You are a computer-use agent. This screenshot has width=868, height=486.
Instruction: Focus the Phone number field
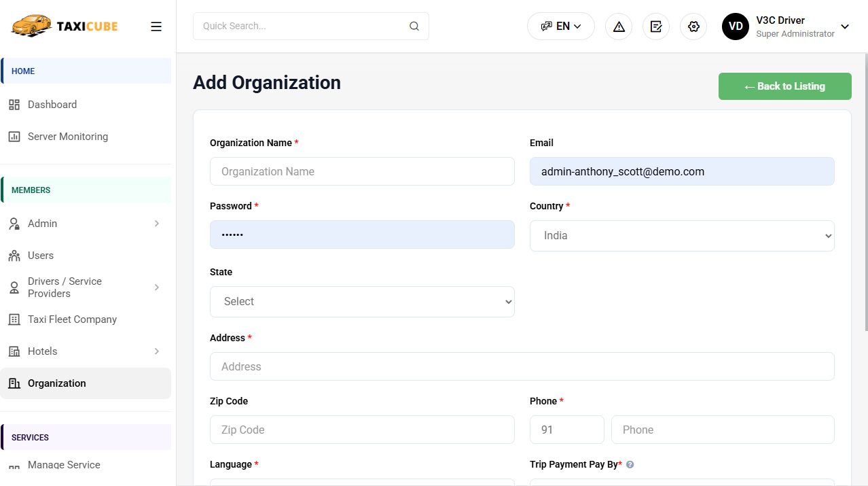pos(723,430)
